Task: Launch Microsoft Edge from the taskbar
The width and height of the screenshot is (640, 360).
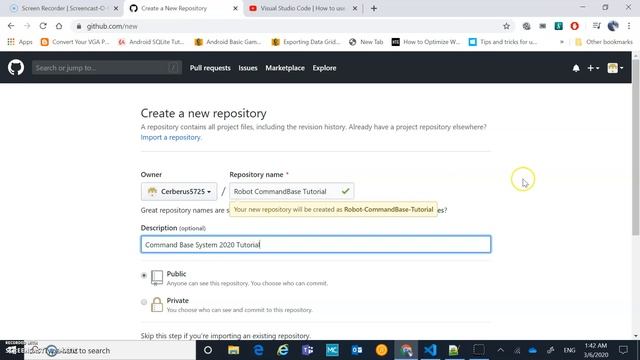Action: click(x=258, y=350)
